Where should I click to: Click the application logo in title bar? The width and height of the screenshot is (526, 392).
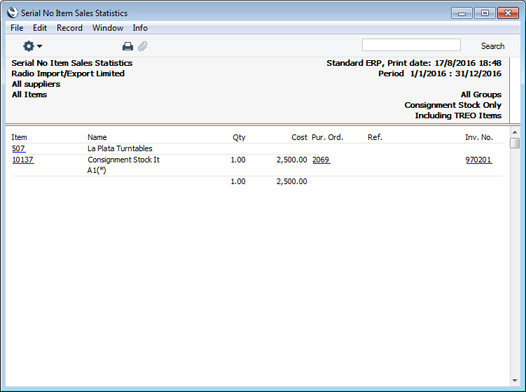click(x=12, y=13)
